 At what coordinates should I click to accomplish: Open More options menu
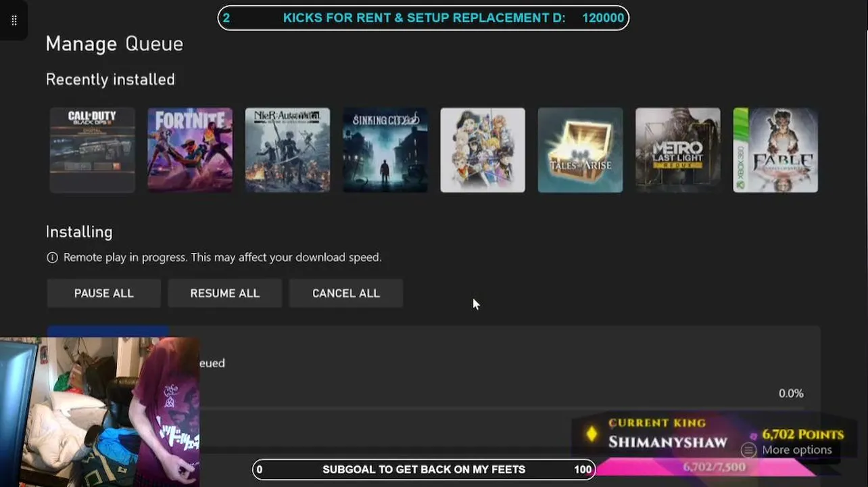pos(787,450)
